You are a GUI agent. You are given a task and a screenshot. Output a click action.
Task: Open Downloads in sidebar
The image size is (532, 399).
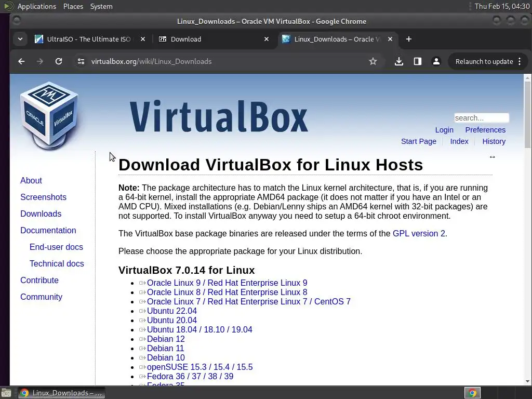point(41,214)
